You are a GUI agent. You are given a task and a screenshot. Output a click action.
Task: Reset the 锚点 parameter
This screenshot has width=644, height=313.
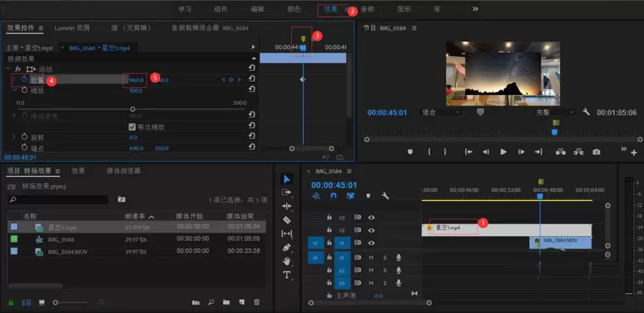(252, 148)
